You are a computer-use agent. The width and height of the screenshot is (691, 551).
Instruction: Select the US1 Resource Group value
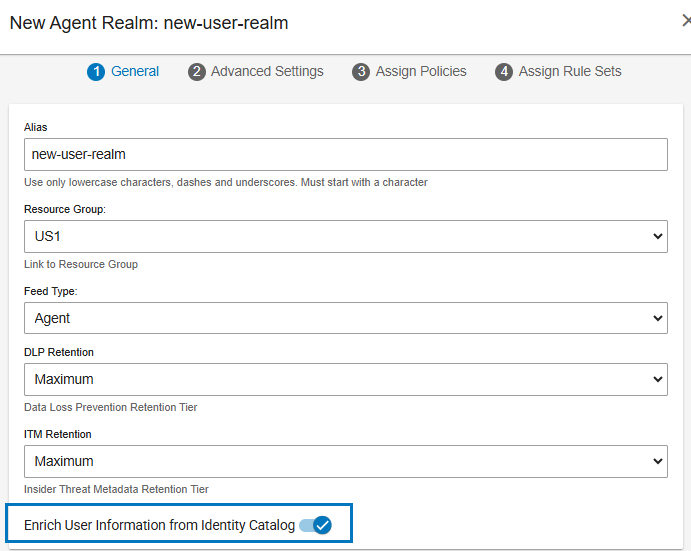(48, 237)
